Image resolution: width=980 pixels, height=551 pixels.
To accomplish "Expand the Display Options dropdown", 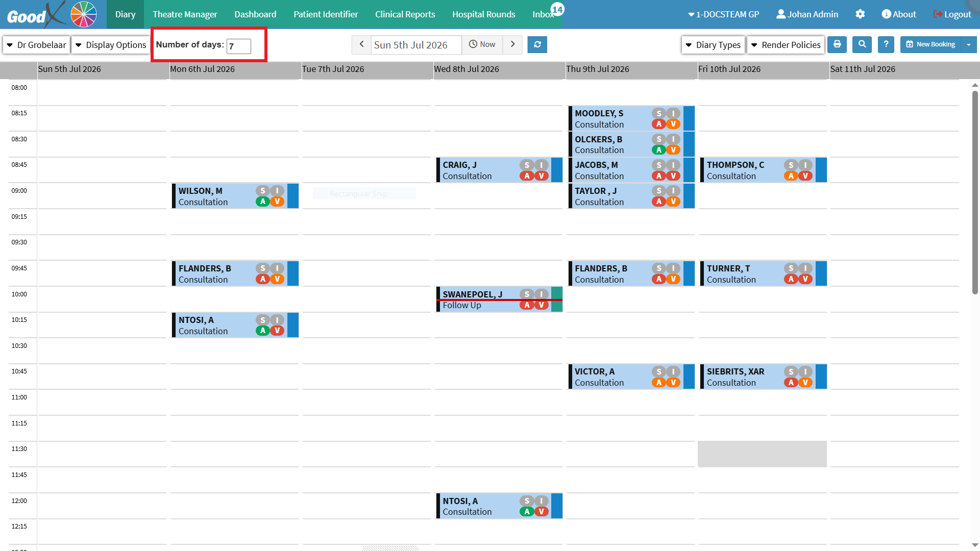I will tap(111, 45).
